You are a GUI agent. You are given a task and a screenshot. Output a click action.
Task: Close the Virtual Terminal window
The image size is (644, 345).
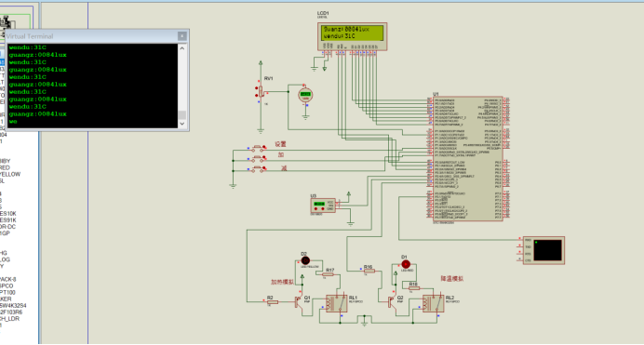182,36
